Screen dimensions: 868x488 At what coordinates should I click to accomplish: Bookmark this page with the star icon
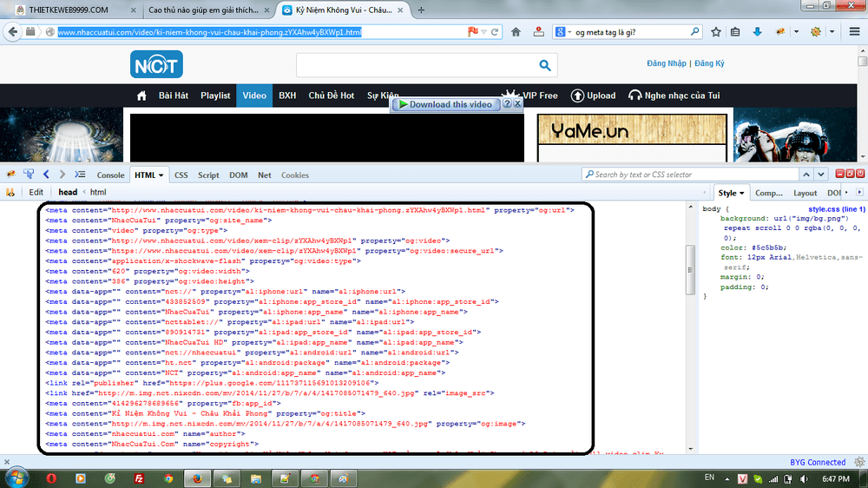click(x=716, y=32)
